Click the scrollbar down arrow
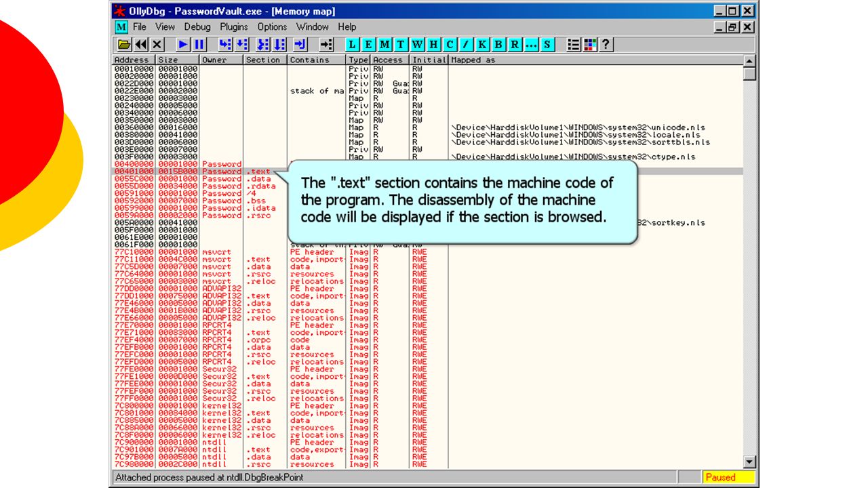 (x=749, y=462)
